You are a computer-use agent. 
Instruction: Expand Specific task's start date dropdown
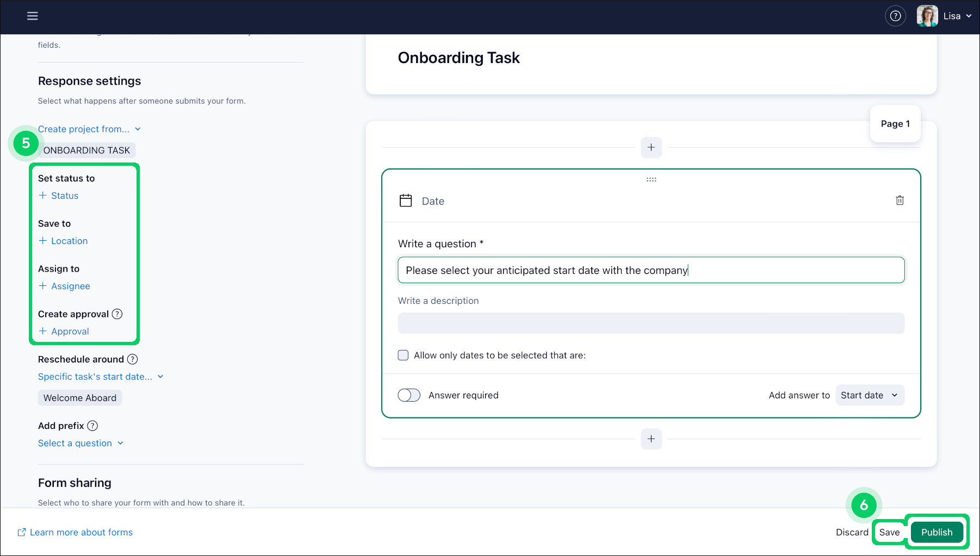pyautogui.click(x=101, y=377)
